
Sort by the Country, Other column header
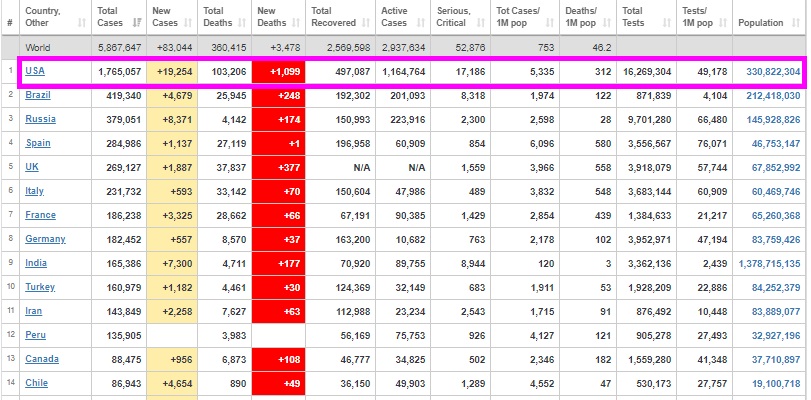tap(53, 16)
